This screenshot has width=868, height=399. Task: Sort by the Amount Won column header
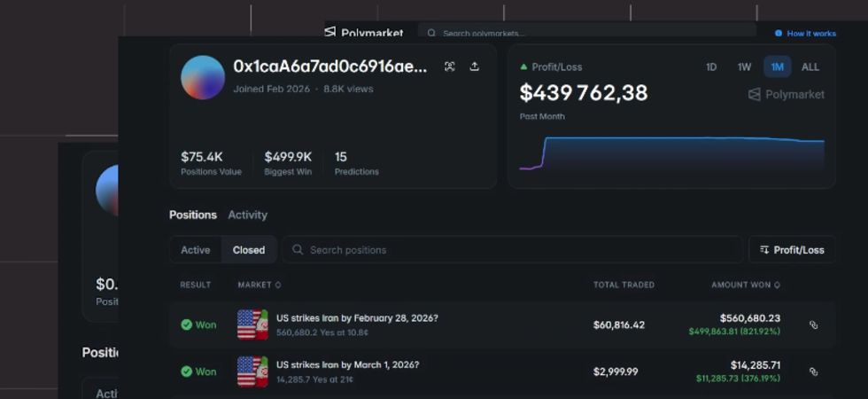[x=746, y=285]
